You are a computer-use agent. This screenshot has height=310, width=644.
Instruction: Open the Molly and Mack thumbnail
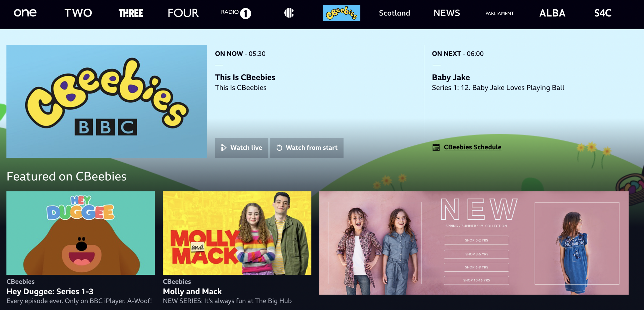[x=237, y=233]
